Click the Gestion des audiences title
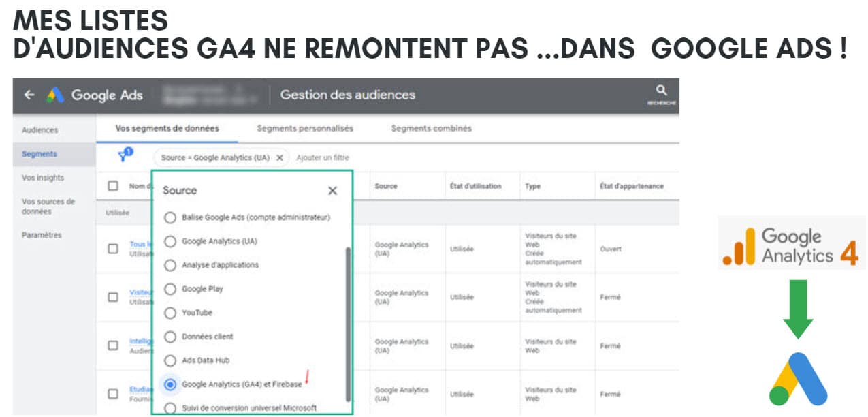The height and width of the screenshot is (417, 868). tap(348, 95)
